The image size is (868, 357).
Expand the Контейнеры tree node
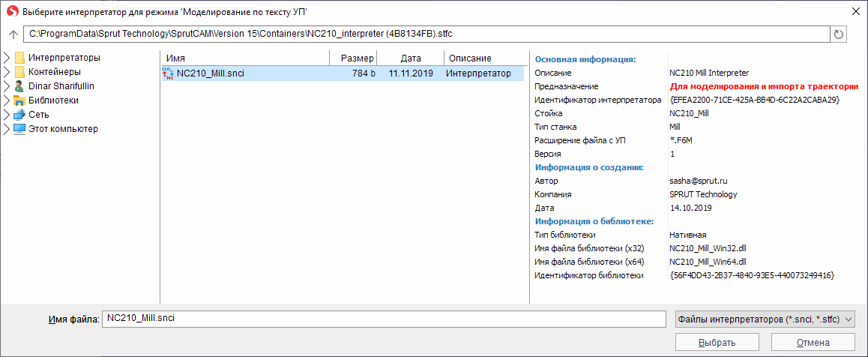(7, 72)
